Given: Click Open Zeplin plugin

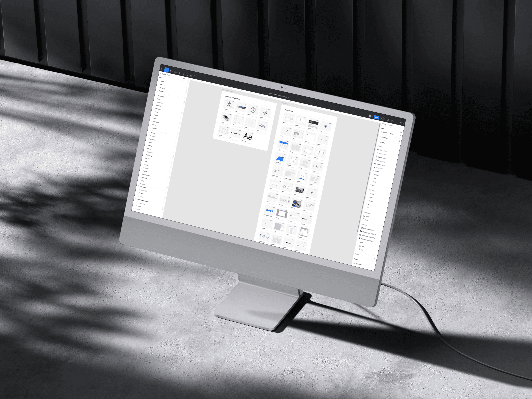Looking at the screenshot, I should tap(358, 264).
